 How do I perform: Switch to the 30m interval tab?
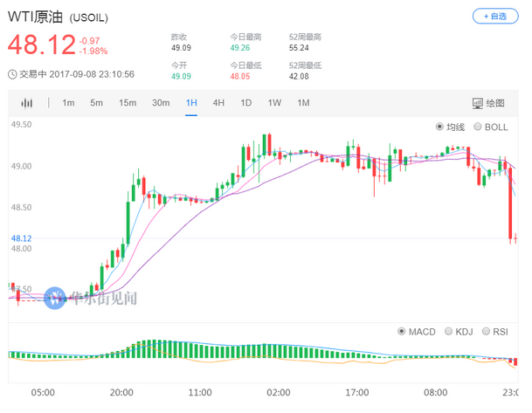161,103
